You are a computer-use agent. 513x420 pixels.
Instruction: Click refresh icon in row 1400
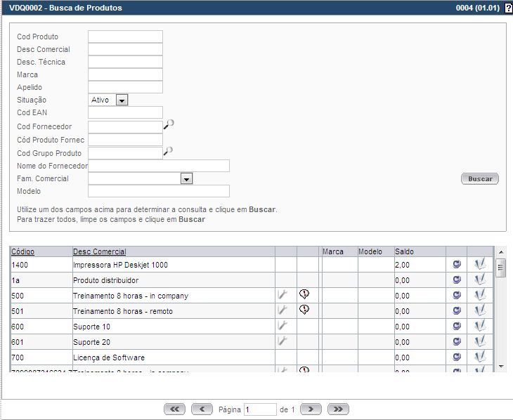point(456,265)
